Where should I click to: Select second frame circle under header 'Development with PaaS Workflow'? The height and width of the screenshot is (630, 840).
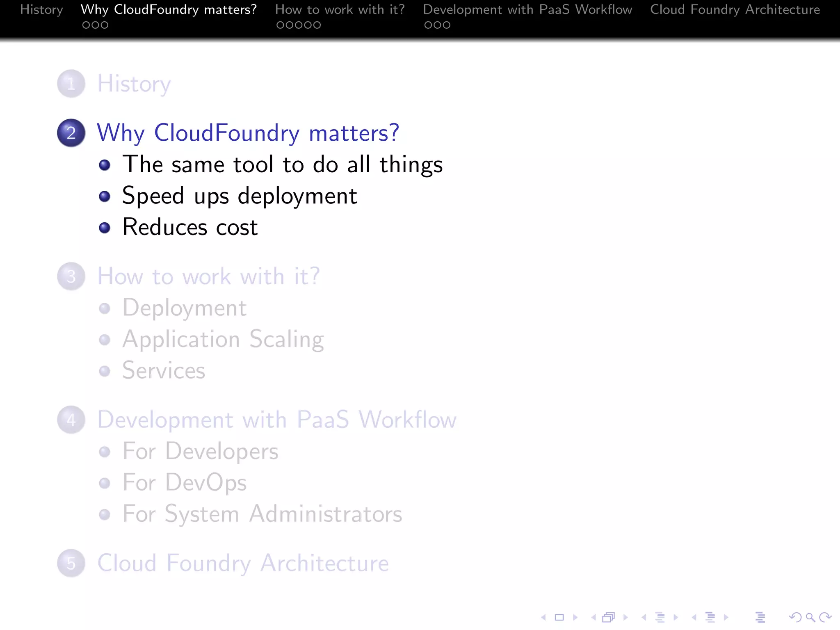click(437, 25)
